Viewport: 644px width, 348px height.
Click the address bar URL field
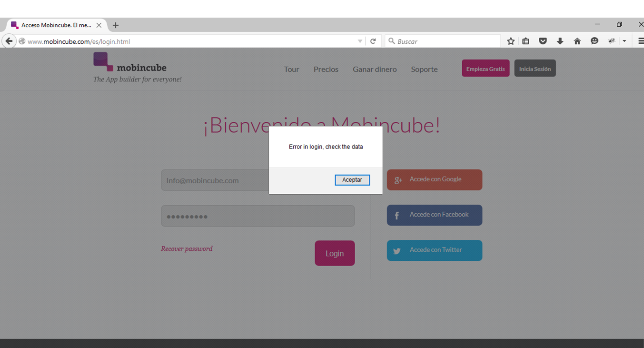coord(190,41)
